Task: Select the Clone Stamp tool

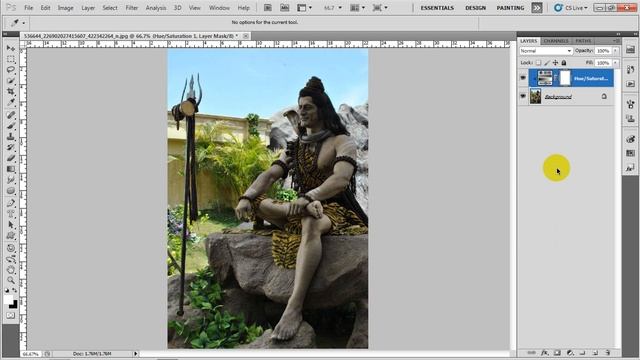Action: coord(11,137)
